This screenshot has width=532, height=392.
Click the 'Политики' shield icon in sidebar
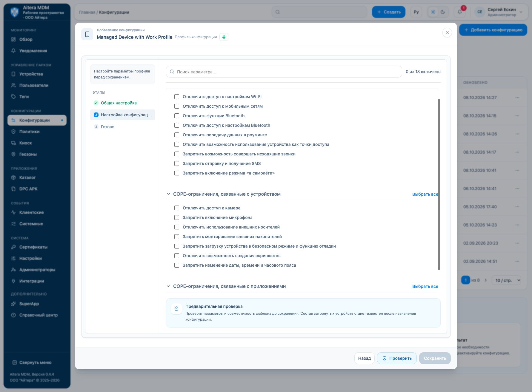(13, 132)
